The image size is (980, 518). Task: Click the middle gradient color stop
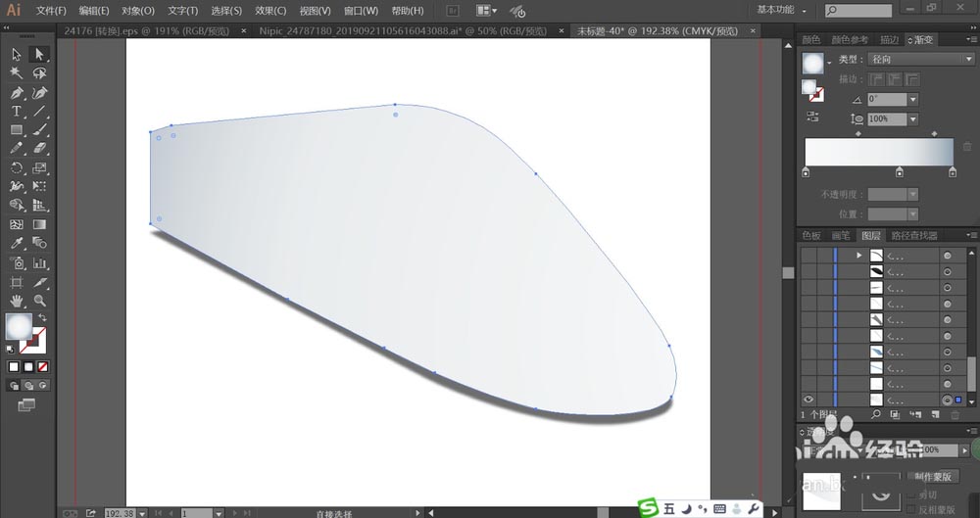tap(900, 172)
